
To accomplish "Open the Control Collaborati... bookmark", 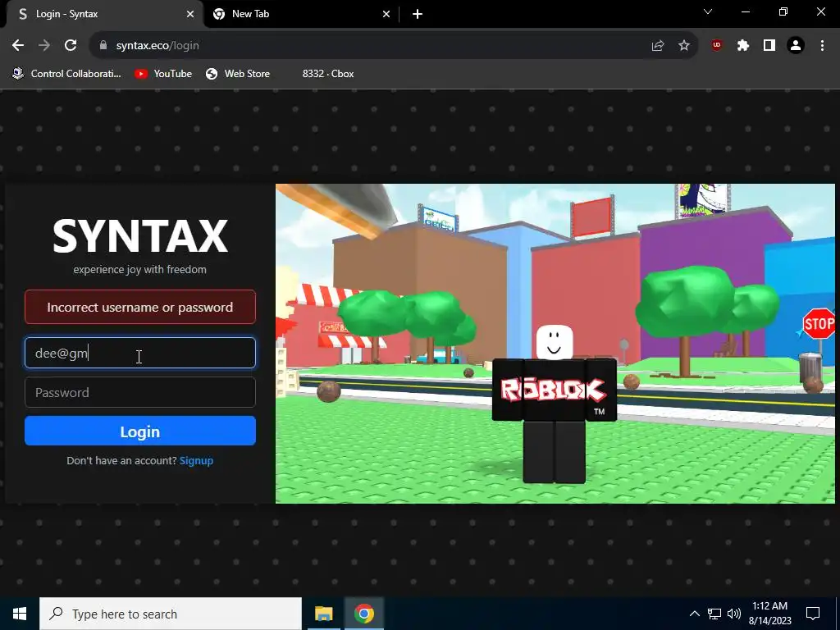I will 67,74.
